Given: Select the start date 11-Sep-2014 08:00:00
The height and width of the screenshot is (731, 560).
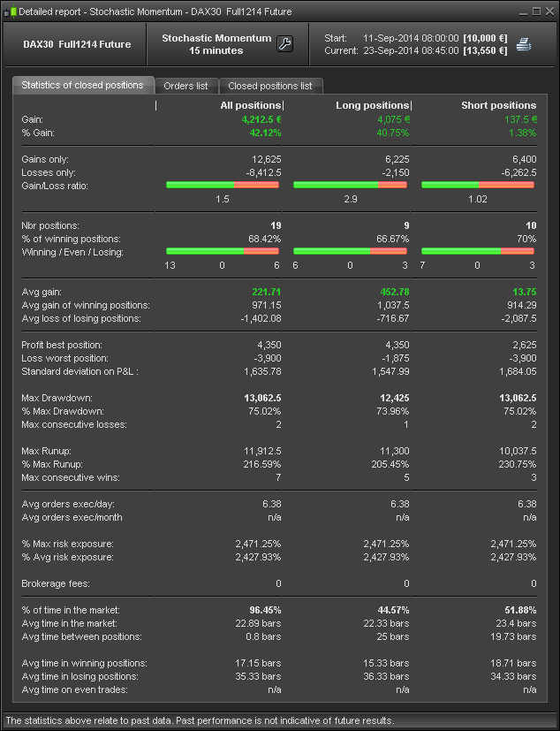Looking at the screenshot, I should pos(411,38).
